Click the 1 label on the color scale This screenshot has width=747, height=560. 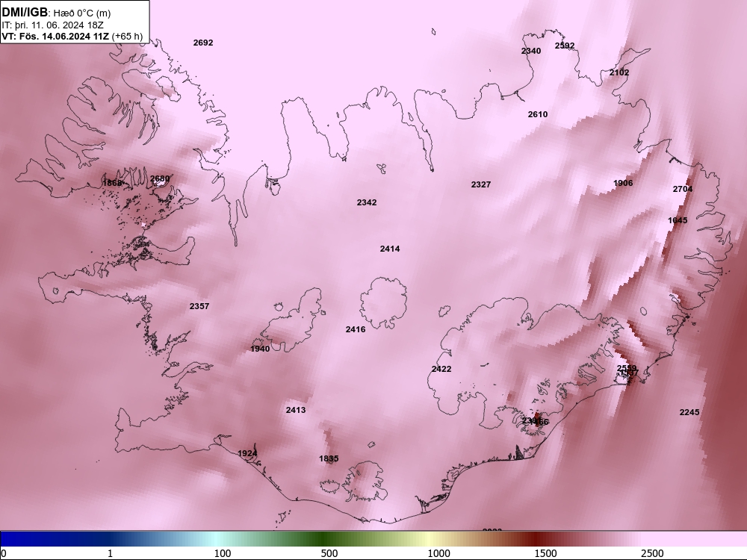110,554
